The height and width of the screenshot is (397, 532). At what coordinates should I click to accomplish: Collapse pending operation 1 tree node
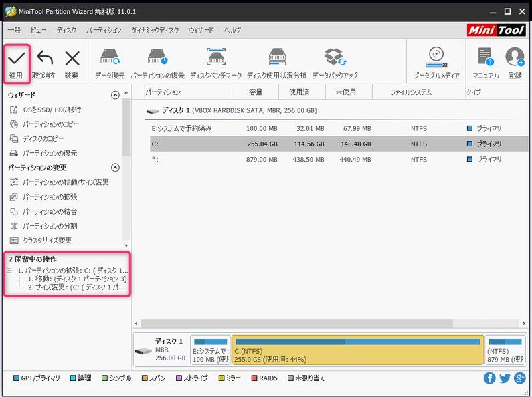pos(9,270)
